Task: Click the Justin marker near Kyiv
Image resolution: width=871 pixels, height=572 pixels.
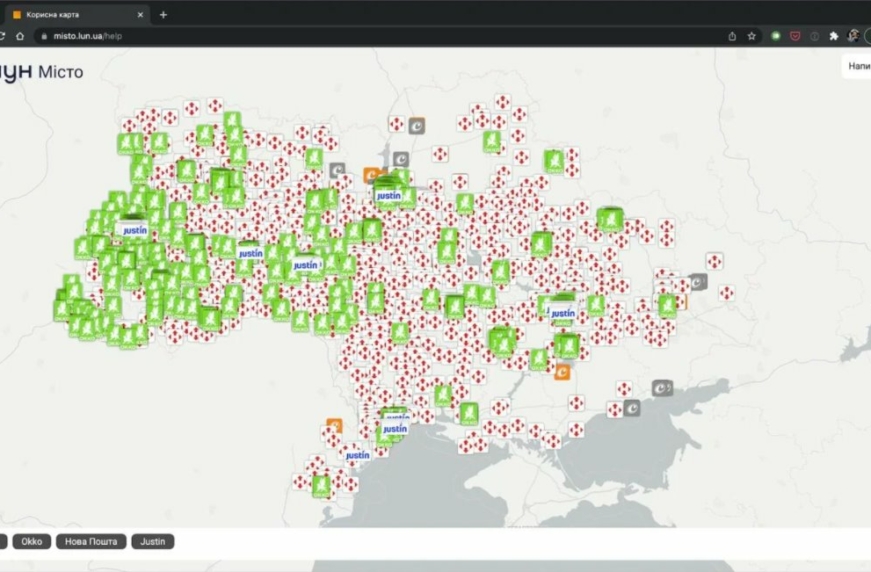Action: [x=388, y=196]
